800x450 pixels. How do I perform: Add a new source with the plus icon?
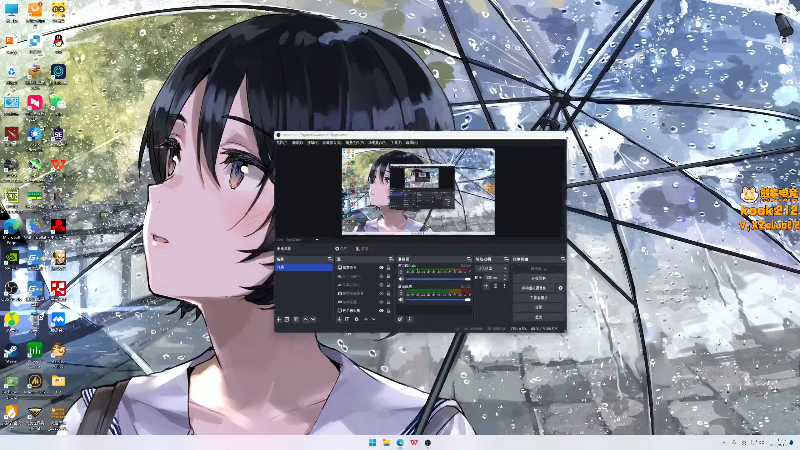click(339, 319)
